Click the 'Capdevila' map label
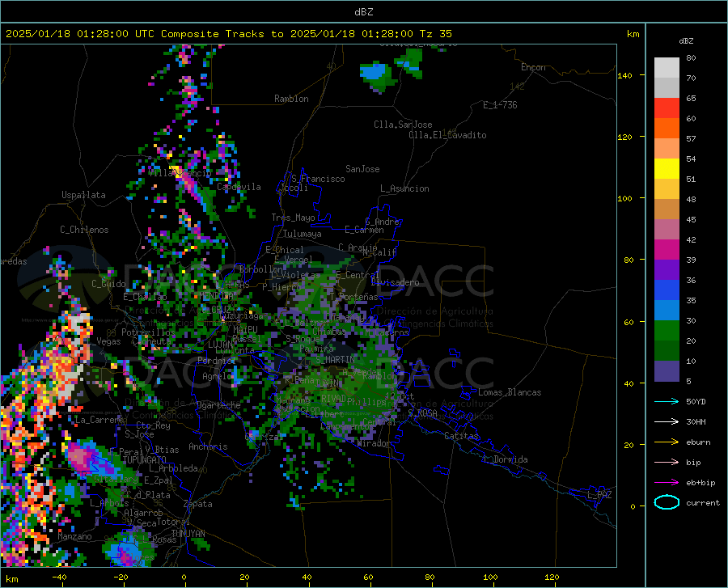The image size is (728, 588). [x=239, y=187]
